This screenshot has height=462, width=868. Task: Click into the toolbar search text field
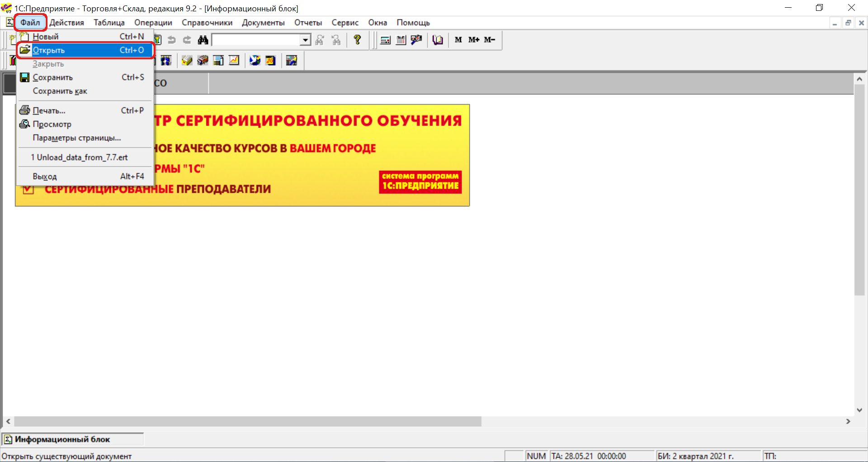pyautogui.click(x=256, y=40)
